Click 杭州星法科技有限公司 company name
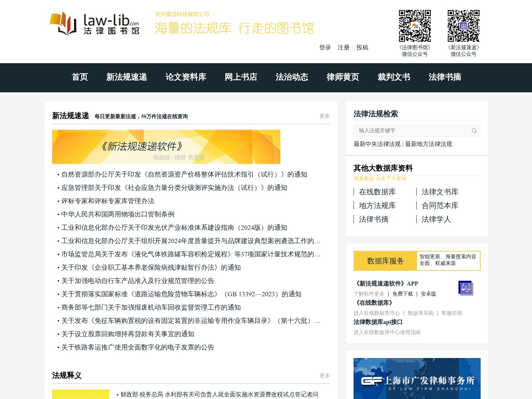The image size is (532, 399). click(182, 14)
